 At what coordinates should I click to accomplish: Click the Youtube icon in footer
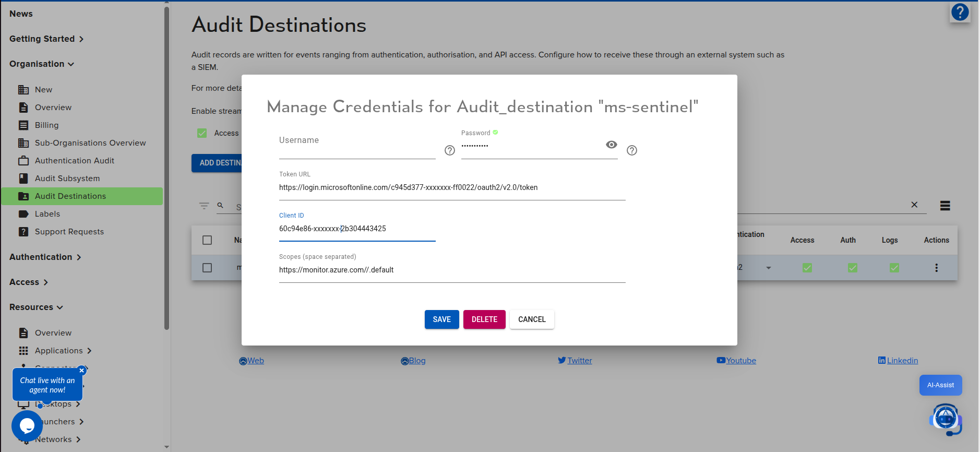point(721,360)
